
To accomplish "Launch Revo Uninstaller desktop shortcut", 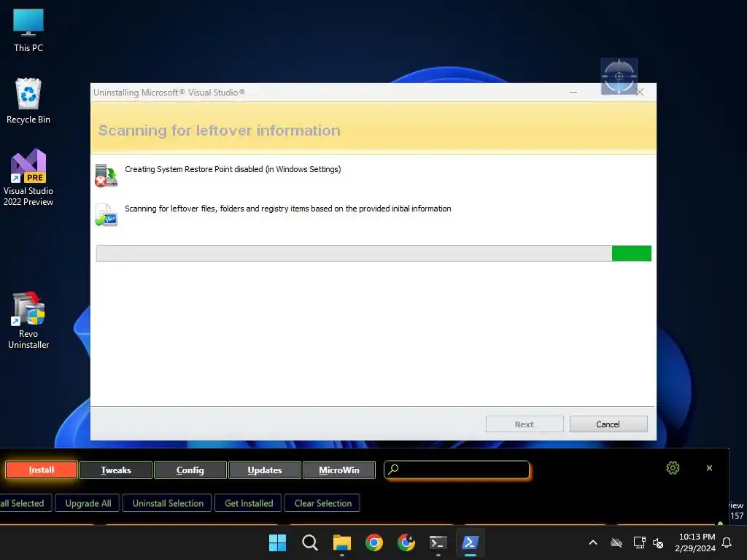I will click(x=28, y=320).
